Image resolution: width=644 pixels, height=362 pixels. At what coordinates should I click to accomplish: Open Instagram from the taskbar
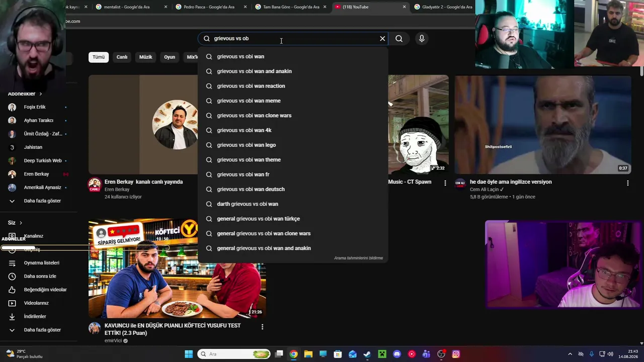456,354
